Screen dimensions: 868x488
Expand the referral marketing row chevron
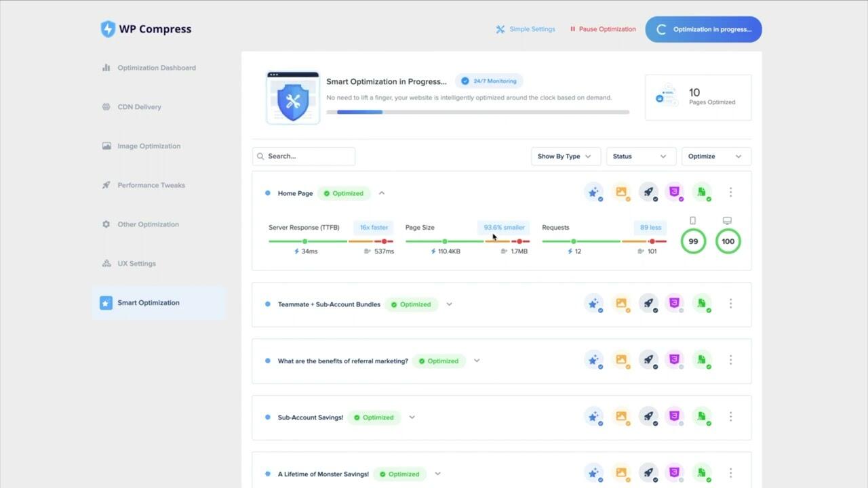pos(477,361)
